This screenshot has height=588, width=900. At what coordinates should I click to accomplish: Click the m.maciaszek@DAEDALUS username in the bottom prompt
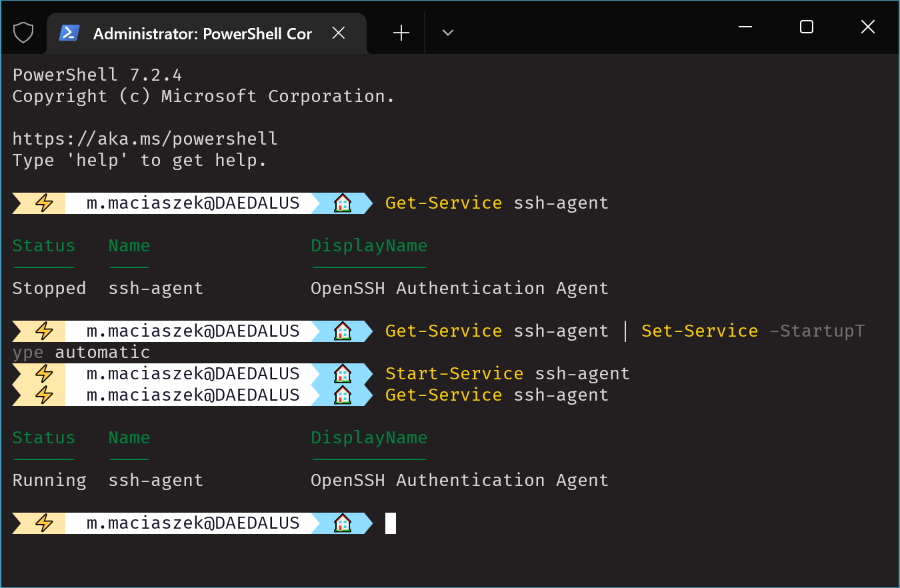[192, 523]
